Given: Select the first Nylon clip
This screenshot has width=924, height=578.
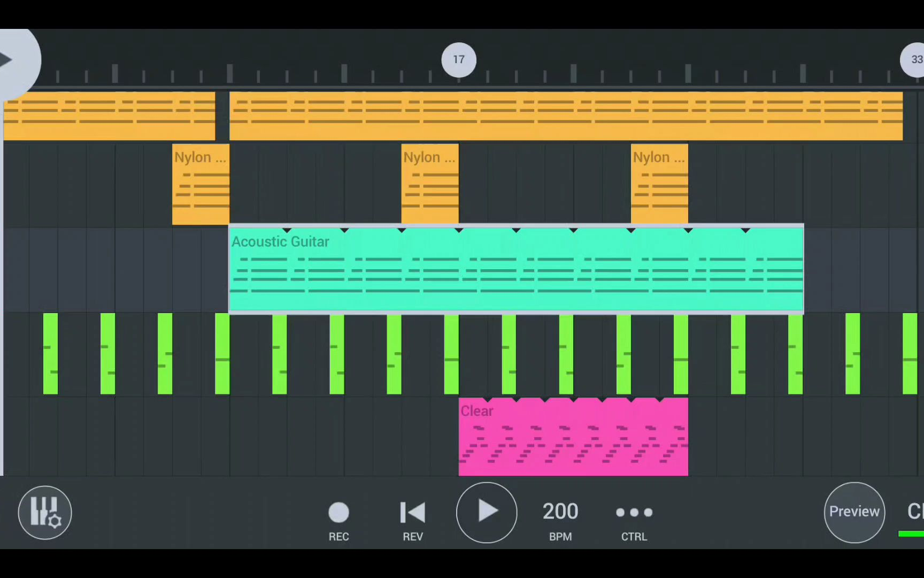Looking at the screenshot, I should (201, 184).
